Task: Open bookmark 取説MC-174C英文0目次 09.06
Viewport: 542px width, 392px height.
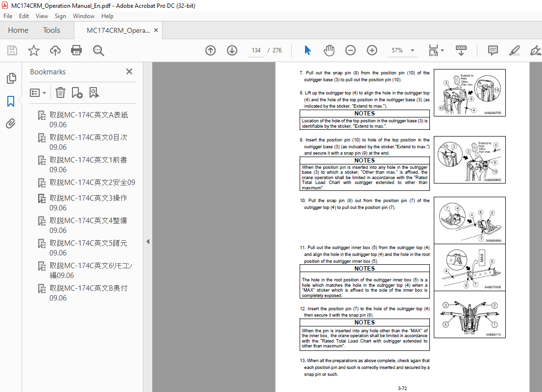Action: coord(88,142)
